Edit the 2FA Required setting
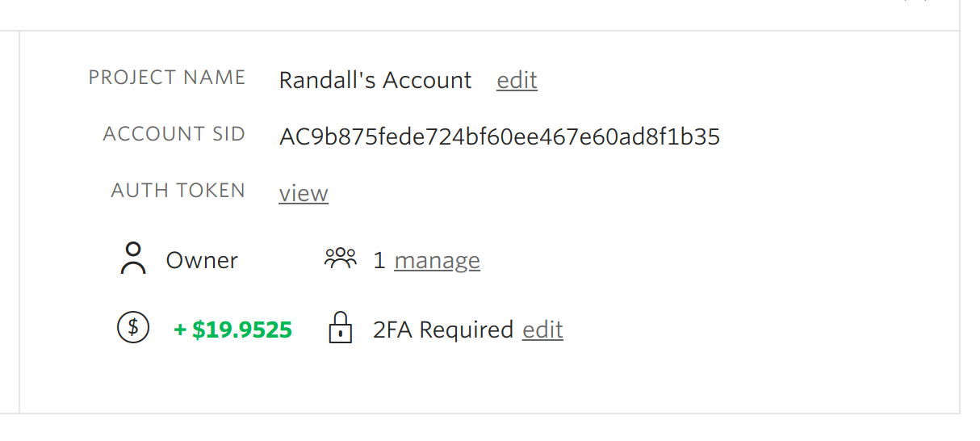The width and height of the screenshot is (980, 441). pyautogui.click(x=542, y=330)
